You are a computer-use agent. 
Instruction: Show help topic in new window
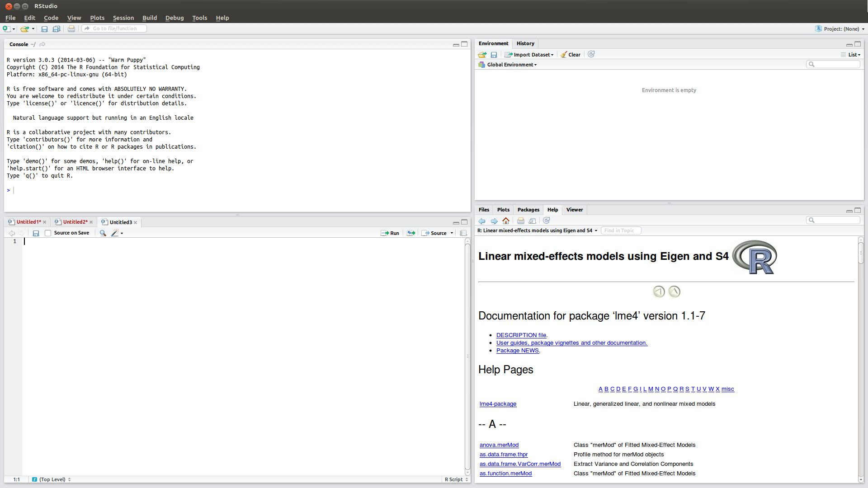coord(533,221)
